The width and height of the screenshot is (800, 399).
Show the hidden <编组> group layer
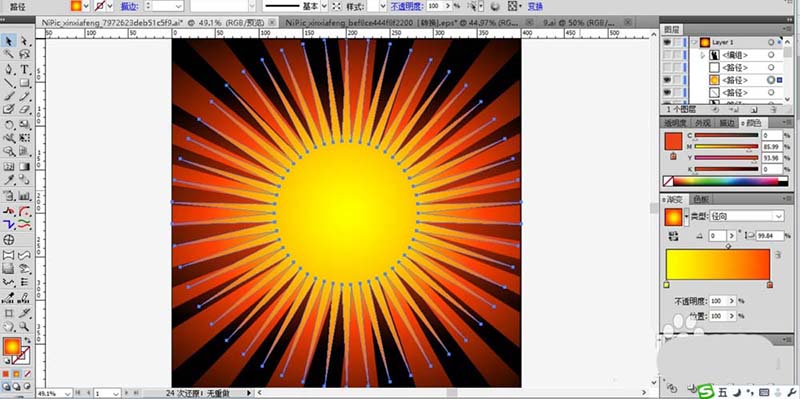click(x=667, y=55)
